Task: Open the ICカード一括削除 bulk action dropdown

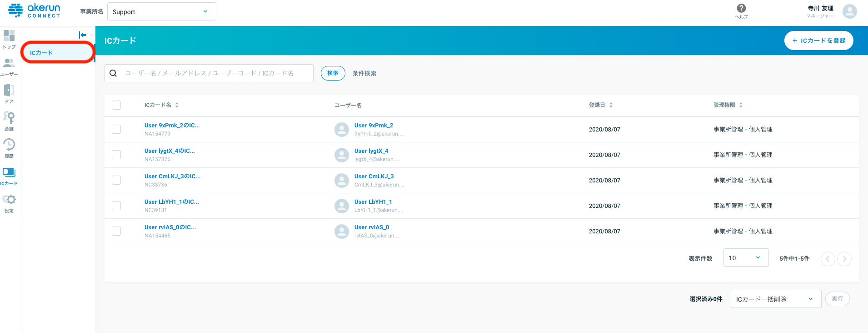Action: pyautogui.click(x=776, y=299)
